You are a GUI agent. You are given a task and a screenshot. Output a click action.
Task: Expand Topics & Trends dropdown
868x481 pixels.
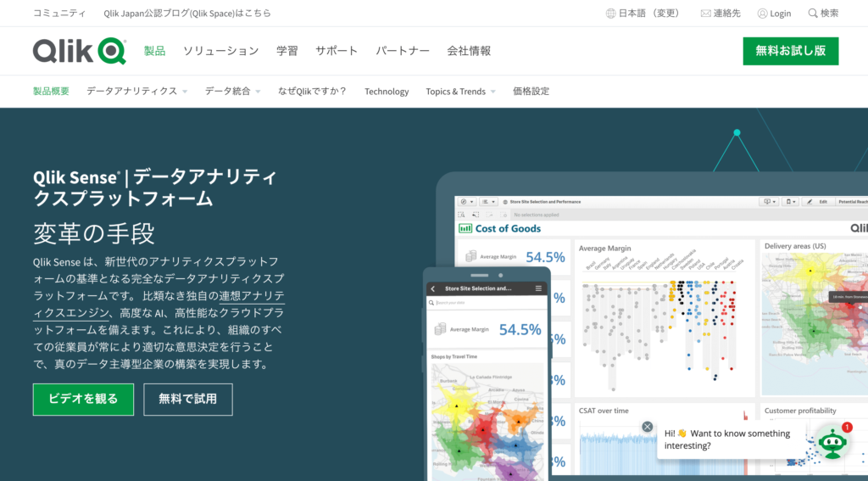click(x=492, y=92)
